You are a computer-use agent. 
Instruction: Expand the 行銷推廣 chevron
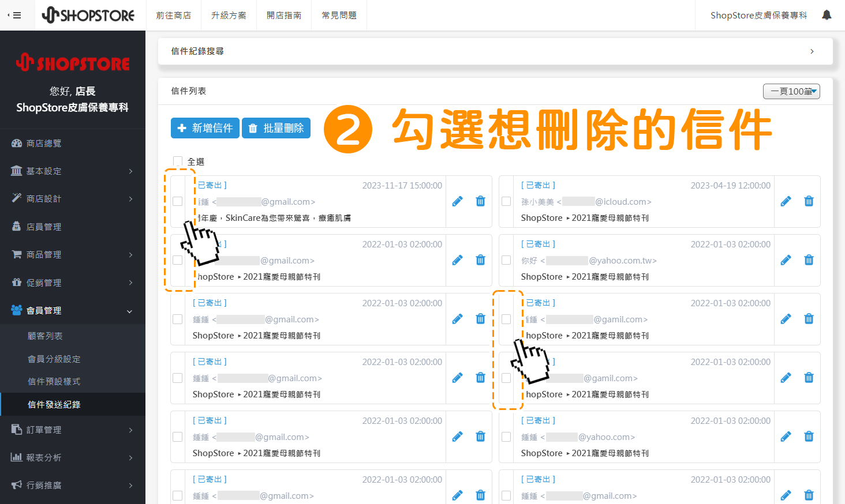[x=130, y=486]
